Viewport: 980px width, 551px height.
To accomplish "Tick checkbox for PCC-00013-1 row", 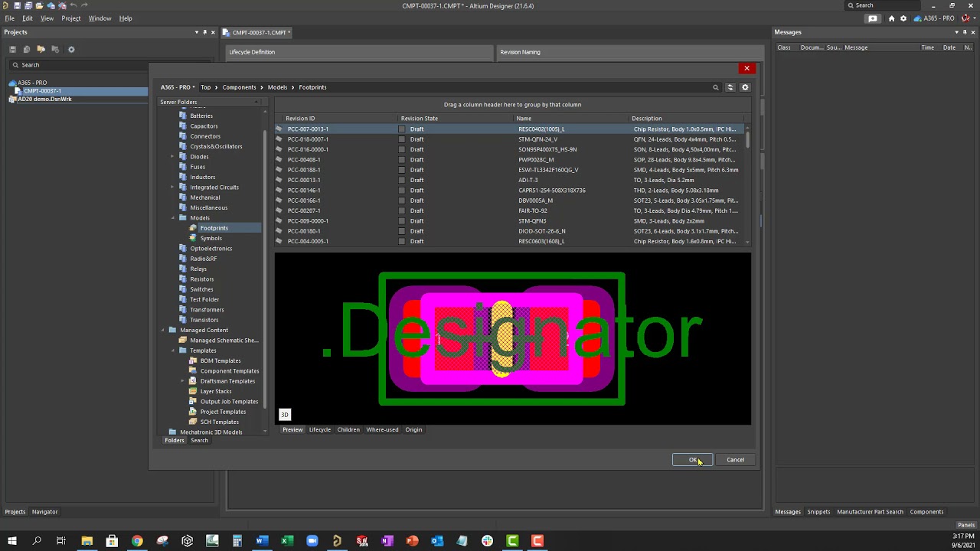I will pyautogui.click(x=402, y=180).
